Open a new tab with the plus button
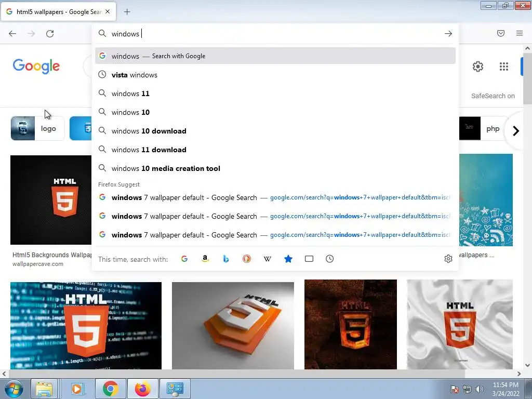The image size is (532, 399). tap(127, 12)
